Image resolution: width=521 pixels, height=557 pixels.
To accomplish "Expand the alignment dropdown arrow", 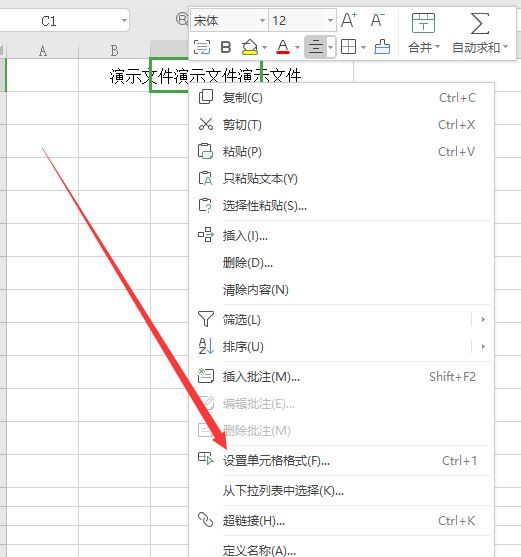I will [331, 47].
